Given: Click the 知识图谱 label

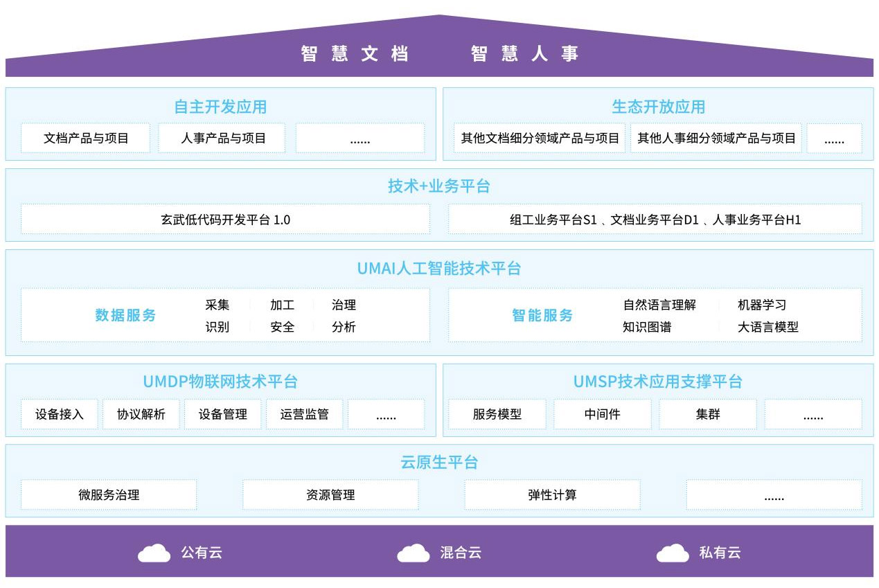Looking at the screenshot, I should coord(647,327).
